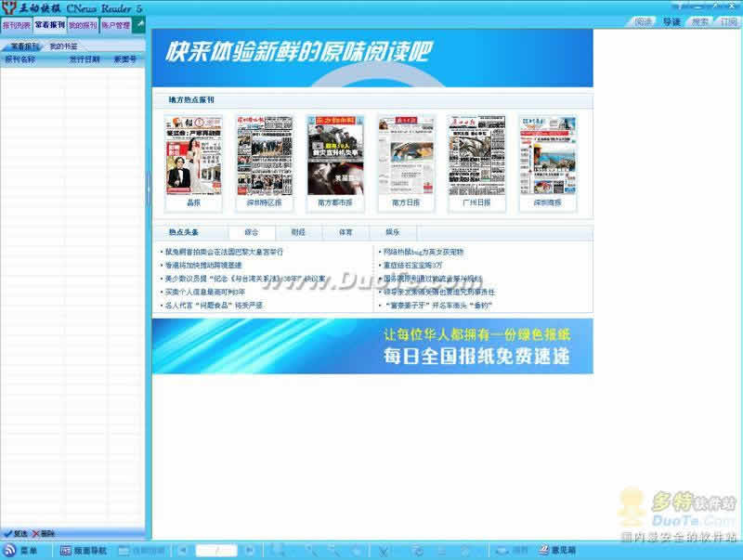
Task: Go to next page arrow
Action: coord(248,551)
